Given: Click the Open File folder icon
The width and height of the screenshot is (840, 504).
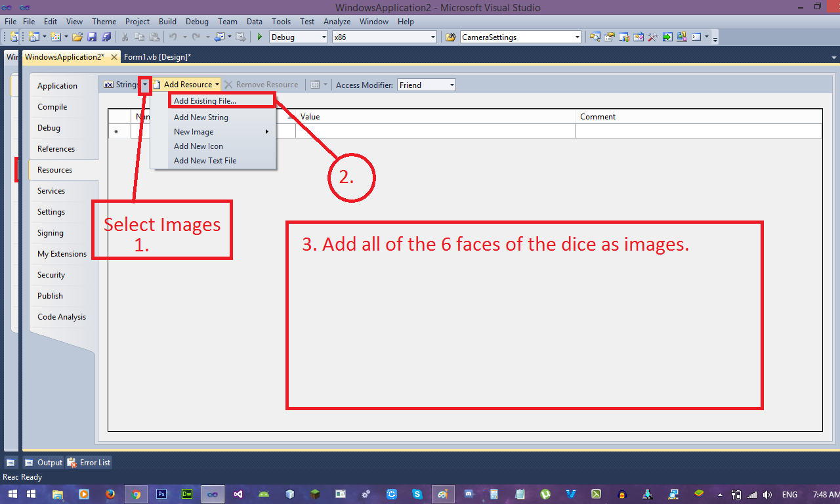Looking at the screenshot, I should coord(77,37).
